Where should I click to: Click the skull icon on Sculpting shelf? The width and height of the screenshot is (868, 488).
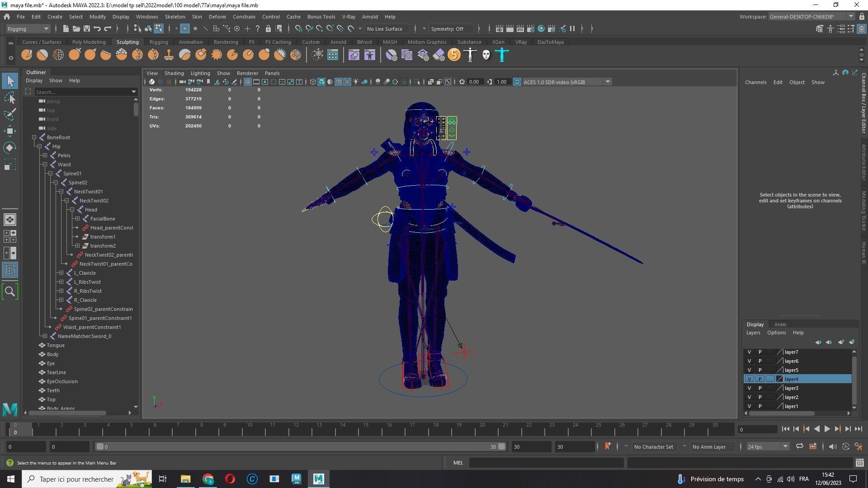click(486, 55)
